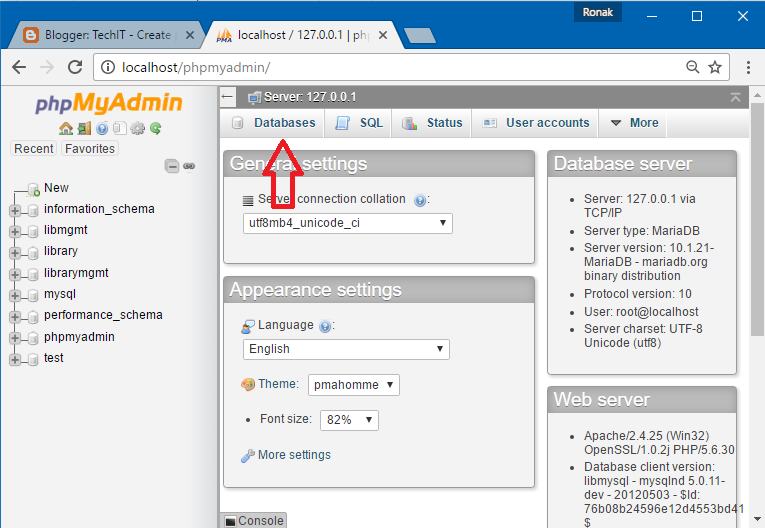Viewport: 765px width, 528px height.
Task: View site information icon in address bar
Action: 108,67
